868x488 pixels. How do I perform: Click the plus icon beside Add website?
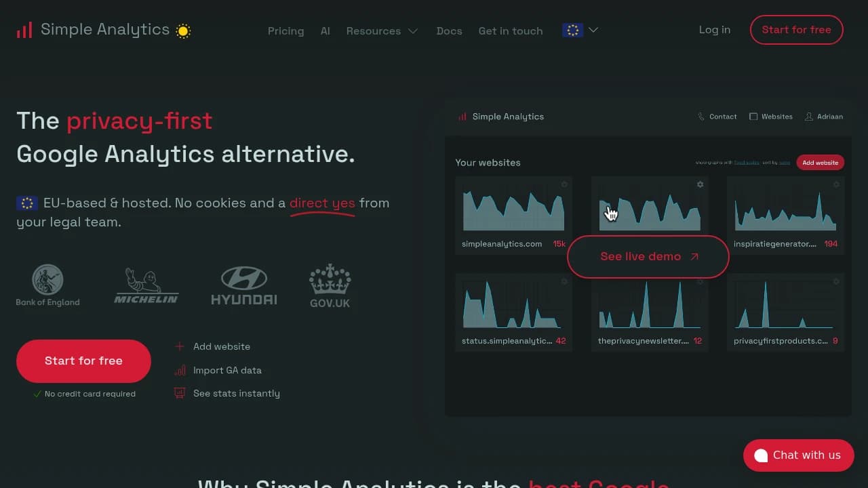pos(180,346)
